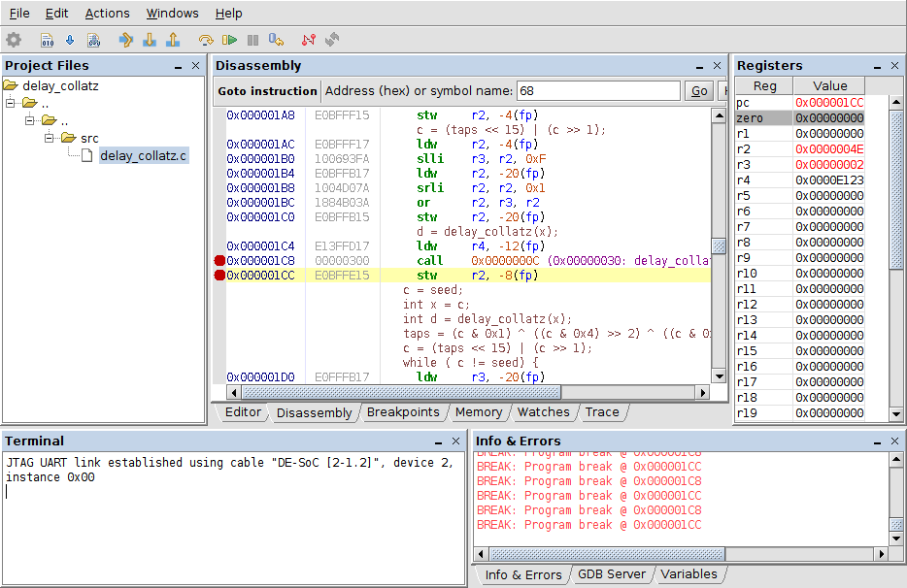Click the cylinder-with-back-arrow toolbar icon
Screen dimensions: 907x588
(276, 40)
